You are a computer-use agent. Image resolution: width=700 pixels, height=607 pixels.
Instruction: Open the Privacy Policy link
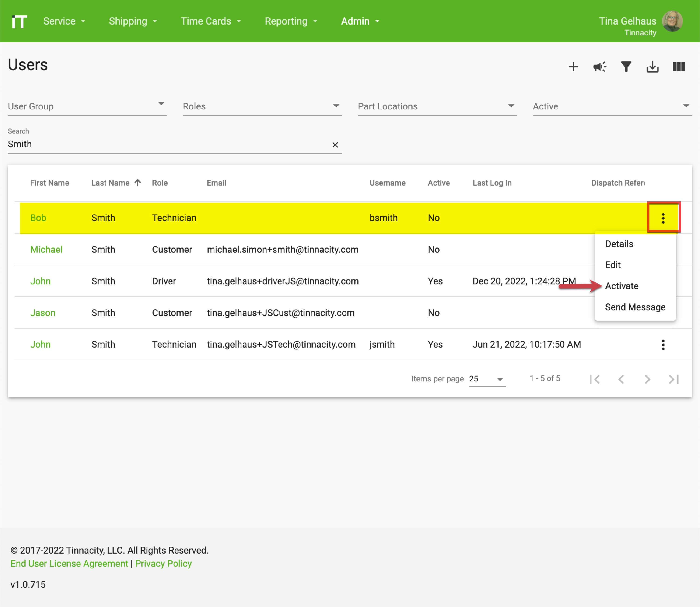coord(164,563)
